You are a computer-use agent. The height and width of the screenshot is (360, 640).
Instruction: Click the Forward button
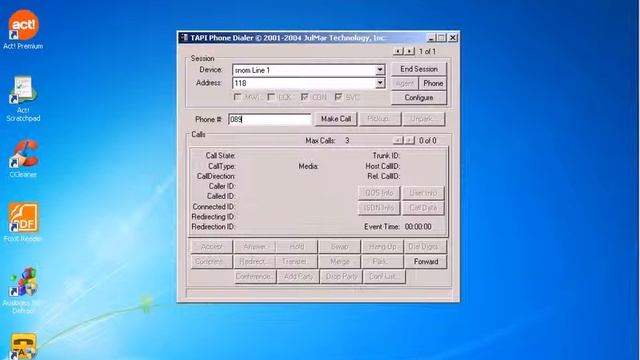point(425,262)
